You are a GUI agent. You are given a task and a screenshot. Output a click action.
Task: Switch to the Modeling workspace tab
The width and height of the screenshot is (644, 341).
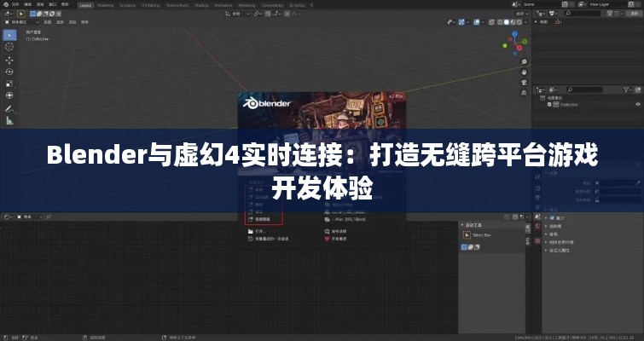click(x=106, y=5)
